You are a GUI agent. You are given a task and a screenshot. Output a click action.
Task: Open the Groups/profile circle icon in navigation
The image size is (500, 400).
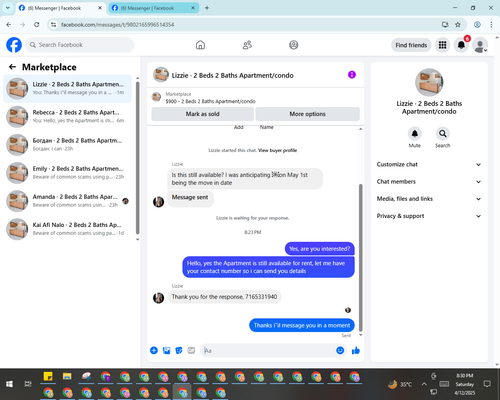(x=294, y=45)
